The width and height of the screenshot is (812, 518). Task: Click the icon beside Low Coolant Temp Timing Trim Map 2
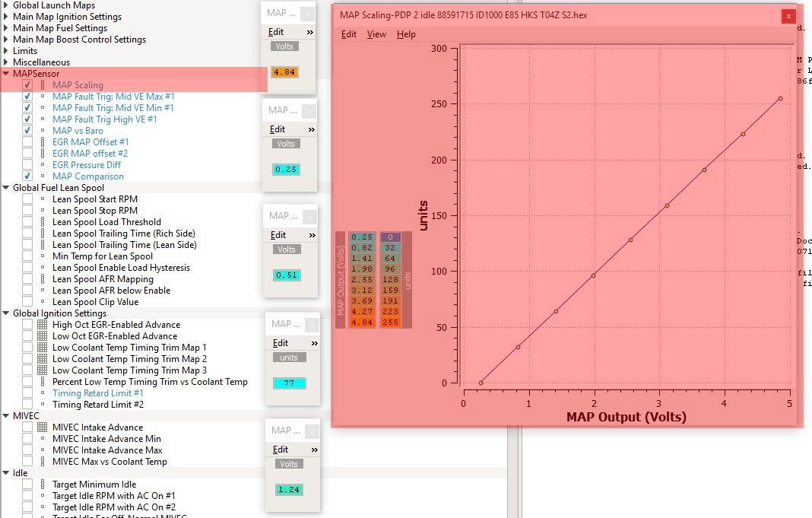point(43,359)
